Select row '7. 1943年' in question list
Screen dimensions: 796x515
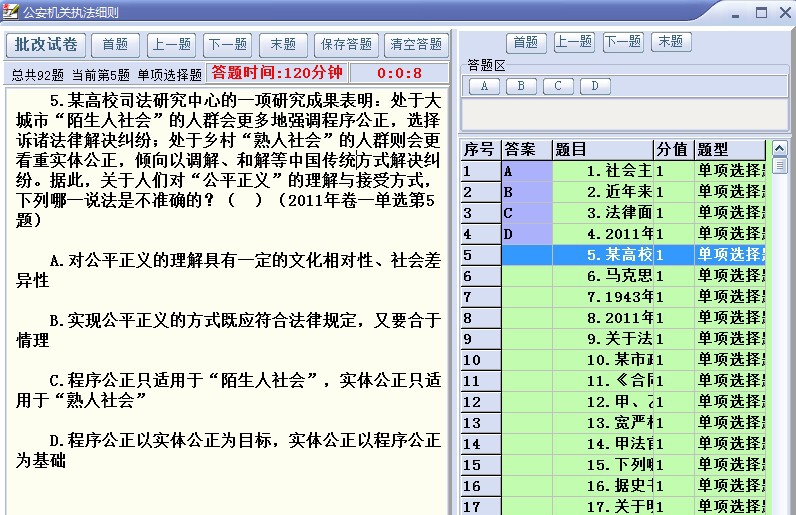pyautogui.click(x=613, y=297)
